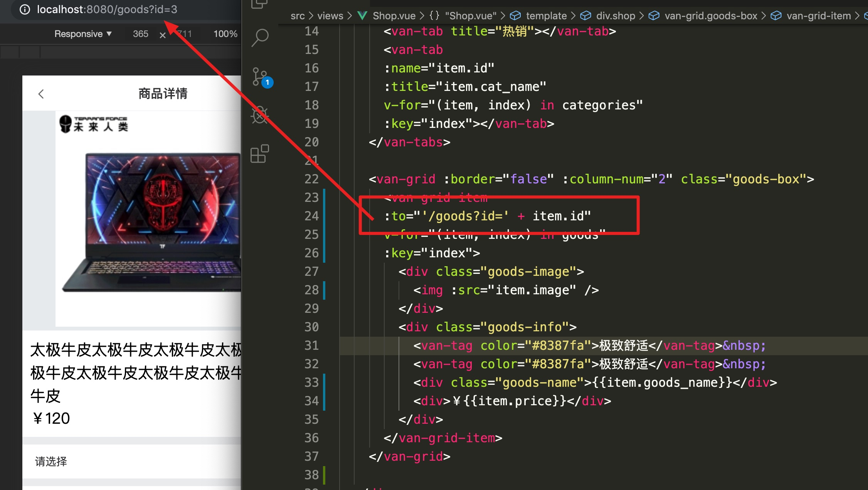
Task: Click the closing van-grid-item tag line 36
Action: [x=443, y=438]
